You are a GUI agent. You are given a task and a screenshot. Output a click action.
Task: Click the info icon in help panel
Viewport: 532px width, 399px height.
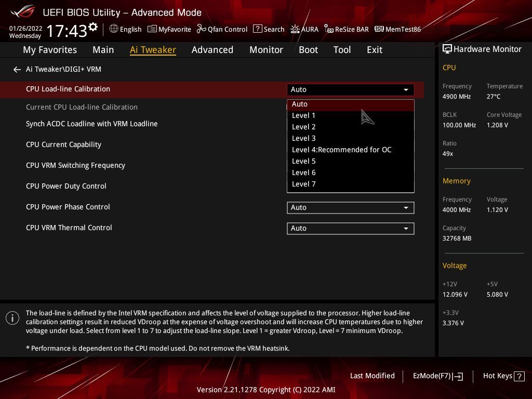(12, 318)
